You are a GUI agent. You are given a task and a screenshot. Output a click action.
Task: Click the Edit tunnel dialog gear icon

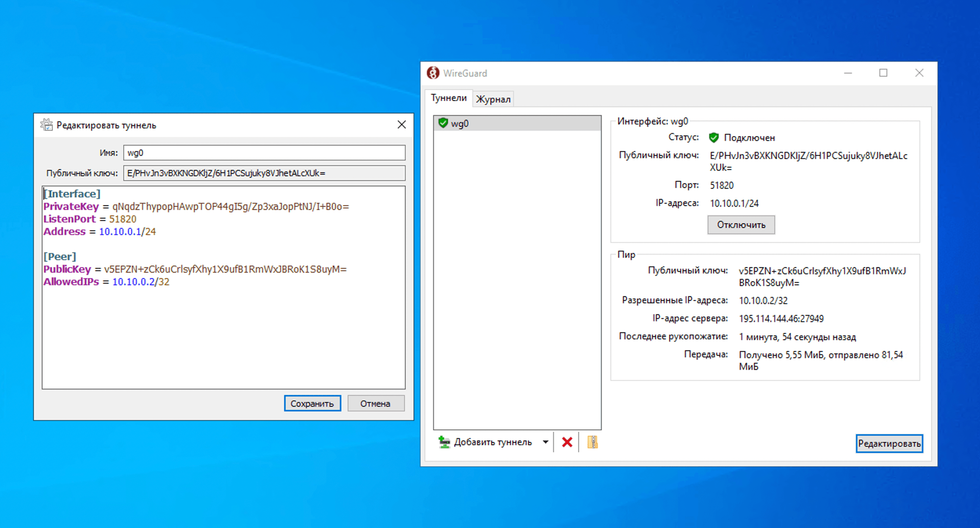(x=46, y=125)
